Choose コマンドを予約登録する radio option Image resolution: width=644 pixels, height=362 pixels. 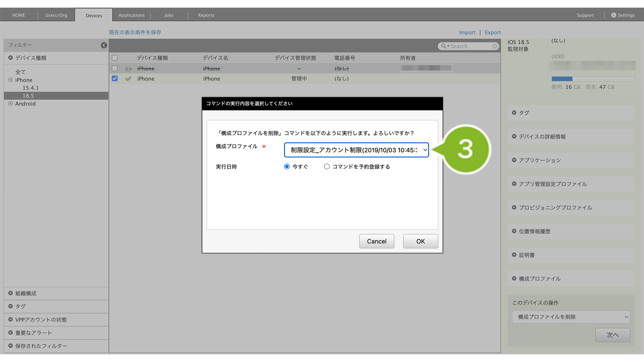327,167
